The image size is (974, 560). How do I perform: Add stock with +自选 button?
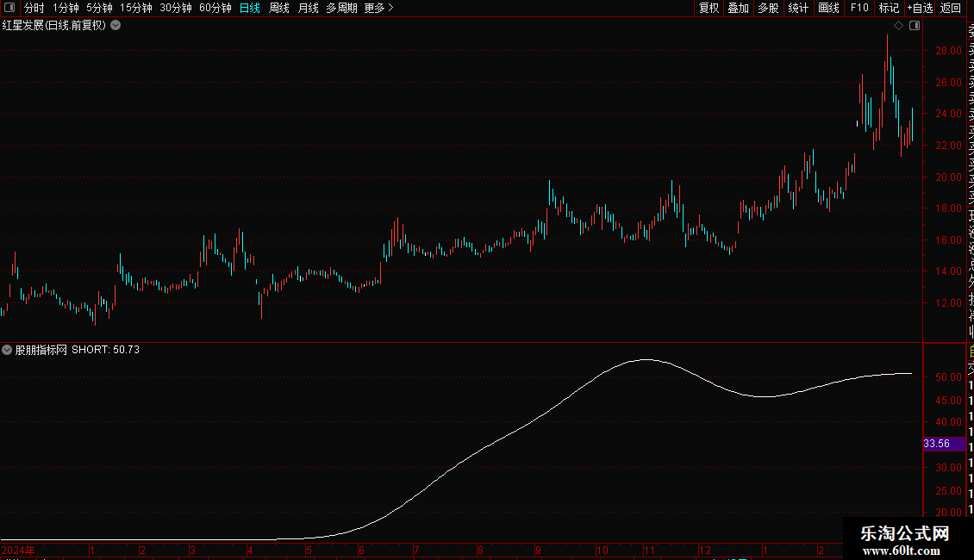point(920,8)
